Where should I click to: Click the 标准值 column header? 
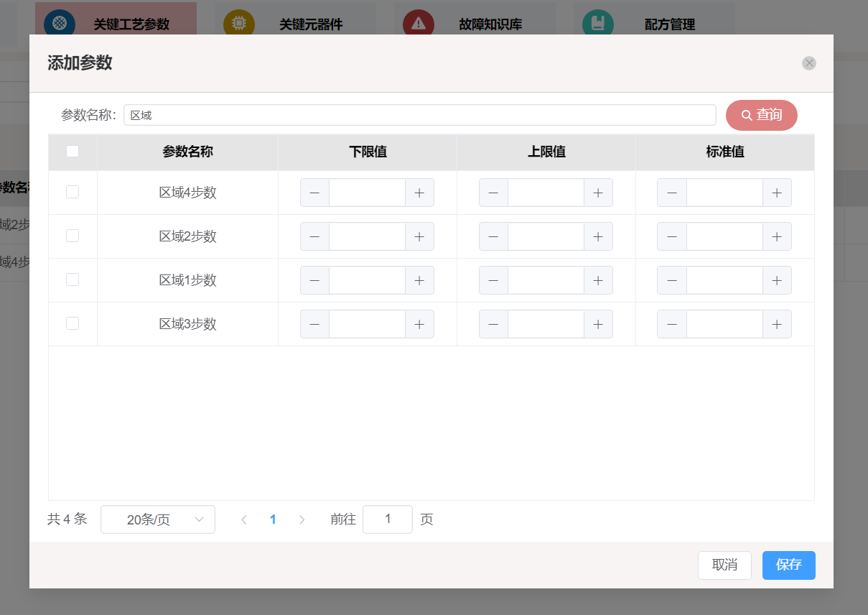click(x=725, y=152)
